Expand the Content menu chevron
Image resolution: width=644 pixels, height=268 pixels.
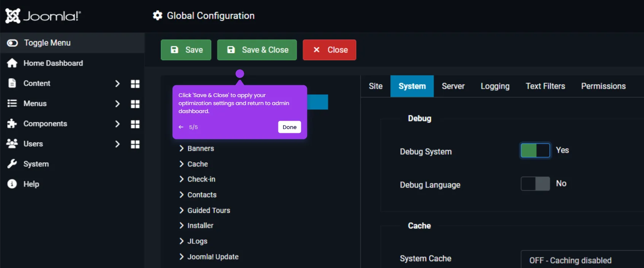(117, 83)
